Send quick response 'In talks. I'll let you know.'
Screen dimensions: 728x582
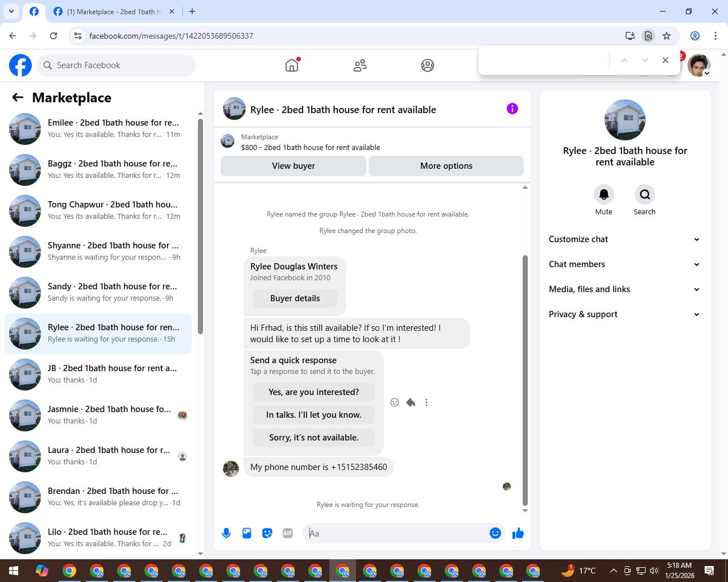pyautogui.click(x=313, y=415)
